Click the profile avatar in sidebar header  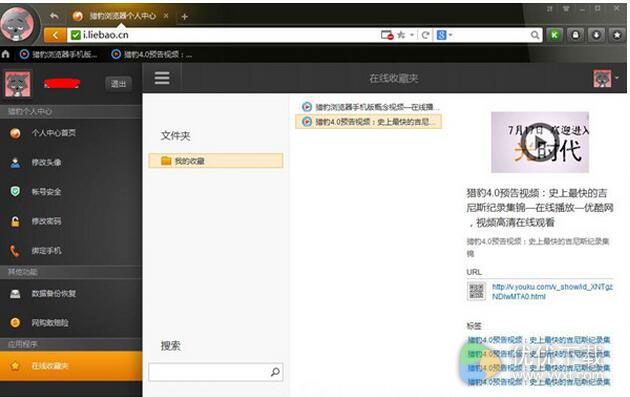[x=17, y=84]
